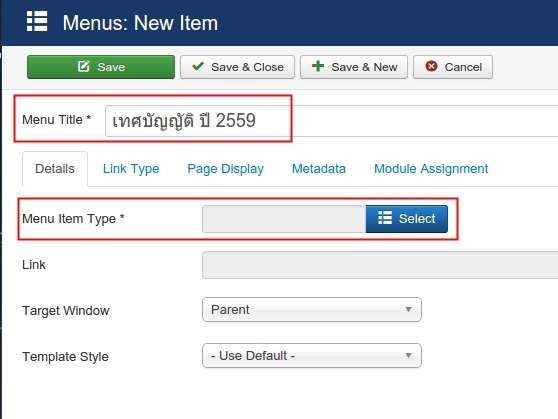Click the Cancel button
The width and height of the screenshot is (558, 419).
[x=453, y=67]
